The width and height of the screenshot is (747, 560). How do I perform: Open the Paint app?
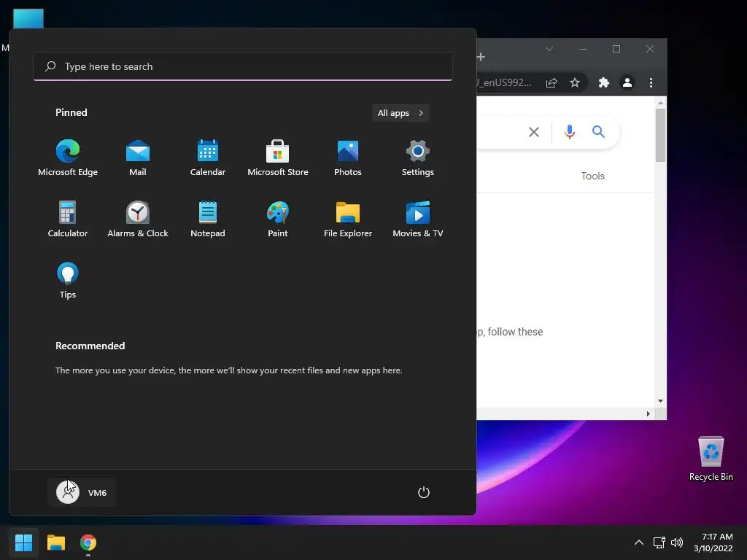tap(278, 219)
